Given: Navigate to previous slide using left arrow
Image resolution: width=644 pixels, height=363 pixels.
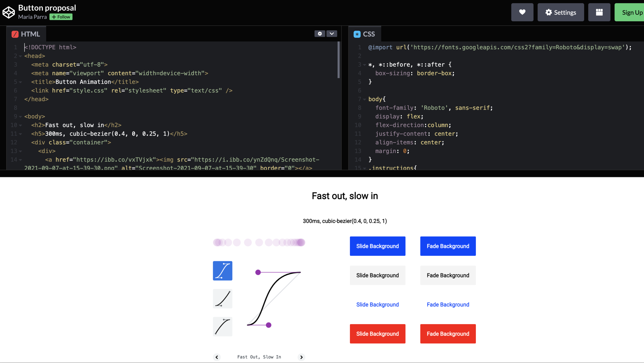Looking at the screenshot, I should 216,357.
